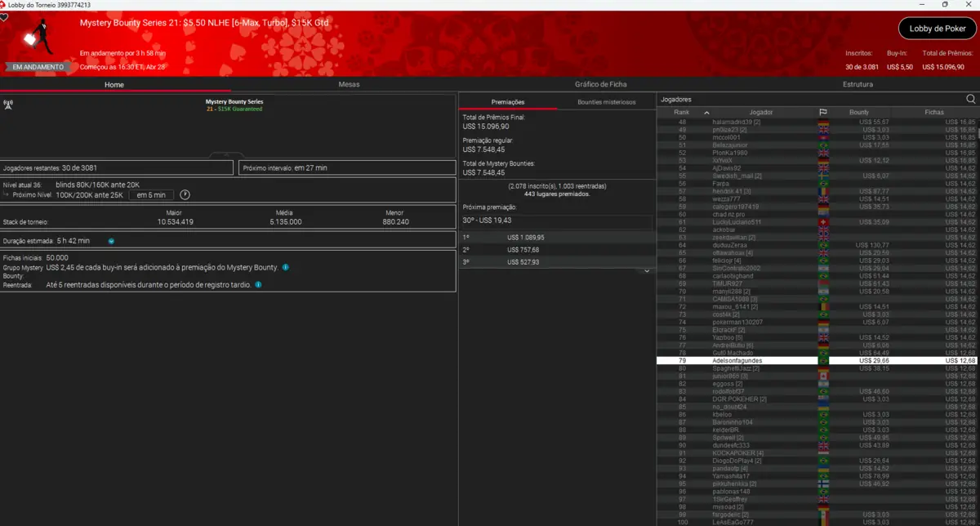This screenshot has width=980, height=526.
Task: Click the 'em 5 min' timer button
Action: click(151, 195)
